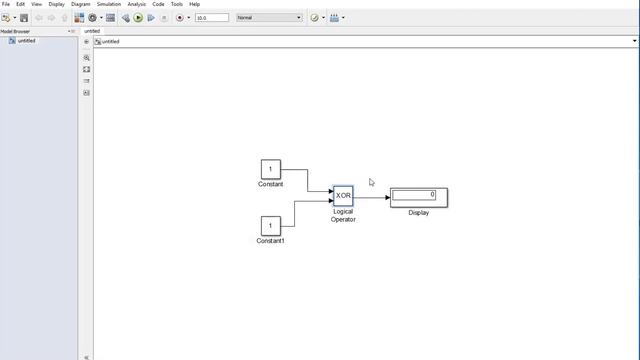This screenshot has width=640, height=360.
Task: Click the Up to Parent arrow icon
Action: pos(64,18)
